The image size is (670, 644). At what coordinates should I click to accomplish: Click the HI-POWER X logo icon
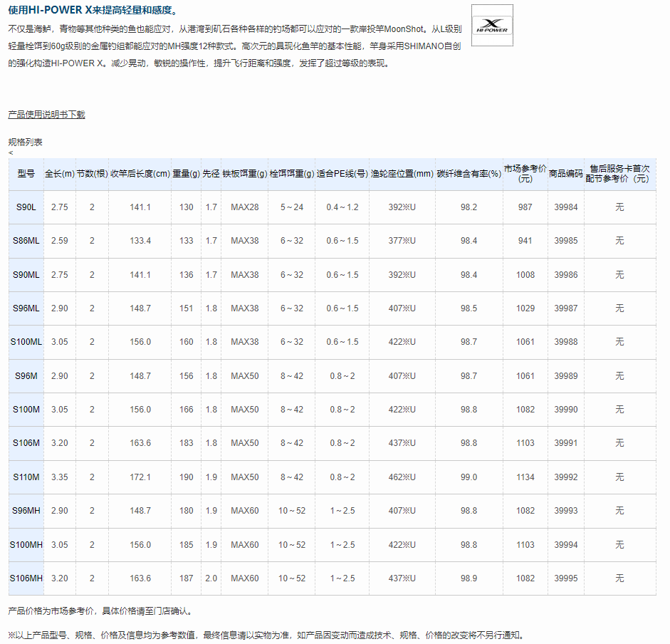pyautogui.click(x=492, y=25)
